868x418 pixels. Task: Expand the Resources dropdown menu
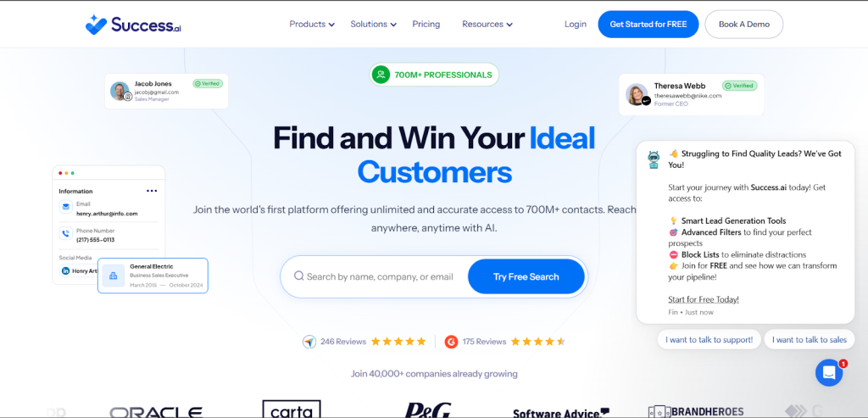coord(487,25)
